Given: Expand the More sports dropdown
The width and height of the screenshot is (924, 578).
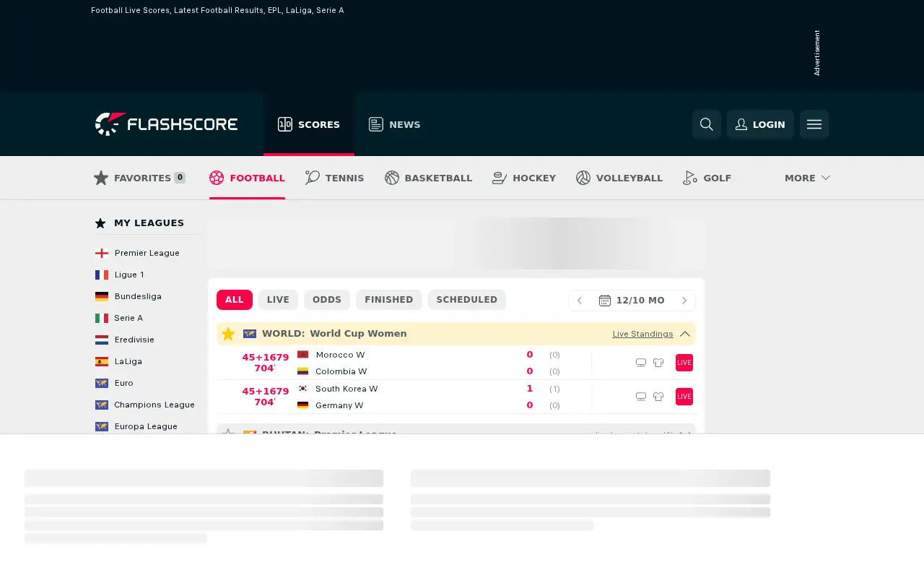Looking at the screenshot, I should (807, 178).
